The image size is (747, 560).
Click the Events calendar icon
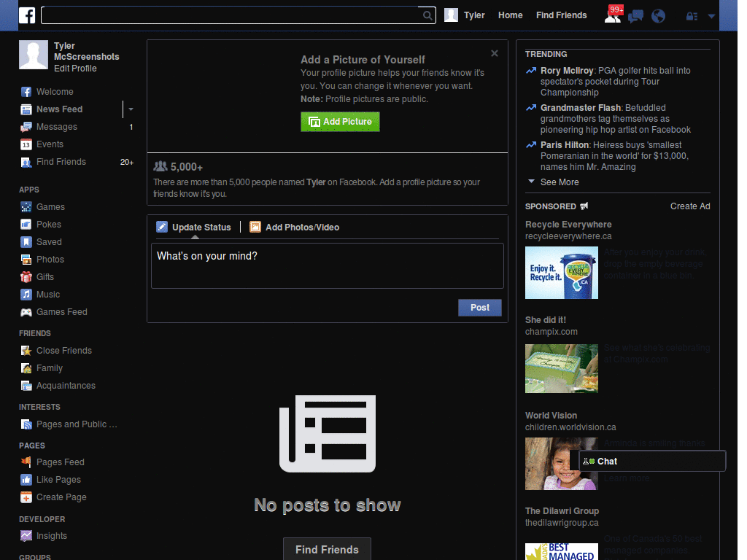26,144
